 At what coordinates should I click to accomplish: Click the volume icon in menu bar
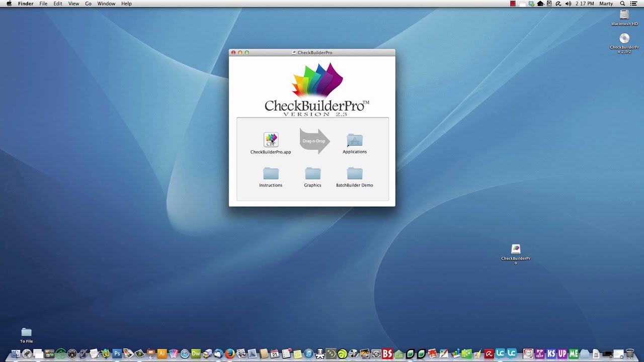568,4
